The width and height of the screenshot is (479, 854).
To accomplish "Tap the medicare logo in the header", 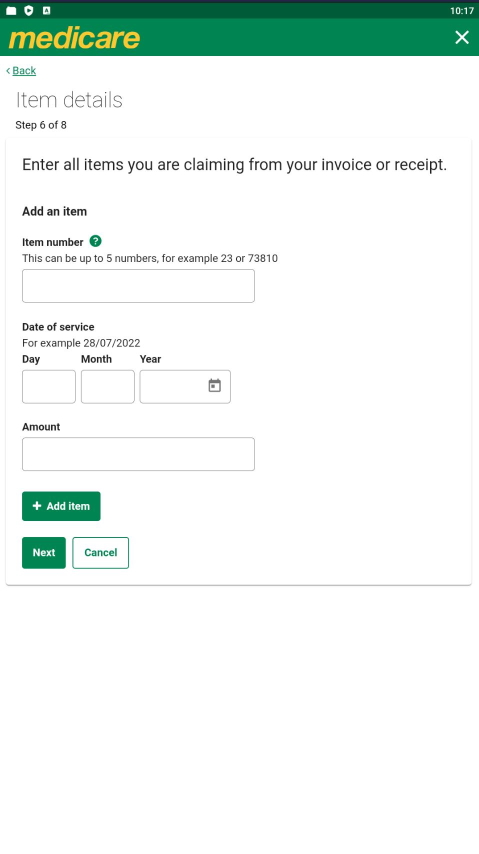I will click(x=75, y=38).
